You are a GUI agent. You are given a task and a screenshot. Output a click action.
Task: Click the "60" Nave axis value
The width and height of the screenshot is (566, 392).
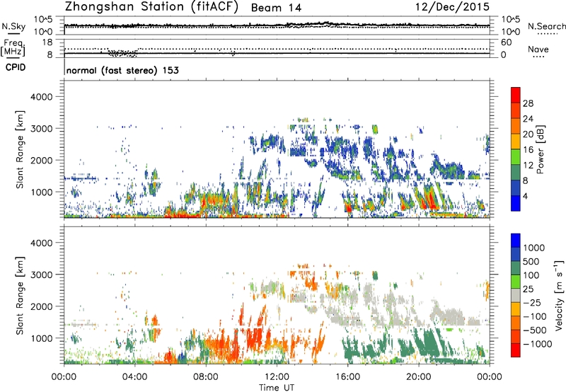506,42
